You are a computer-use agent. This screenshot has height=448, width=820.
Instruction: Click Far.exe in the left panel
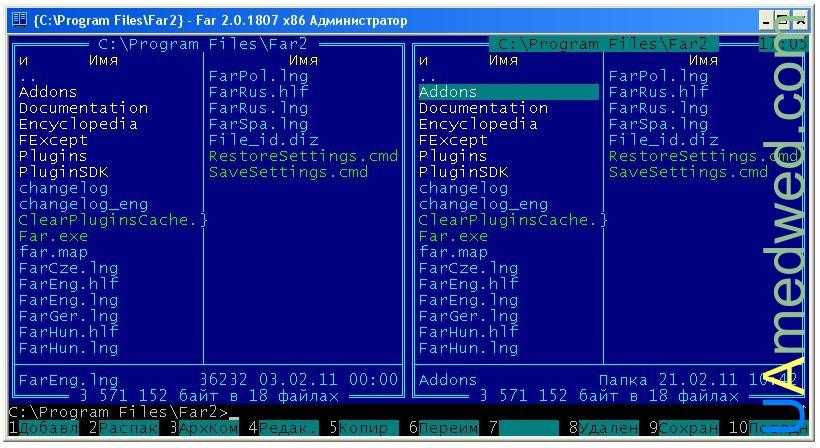[x=52, y=236]
